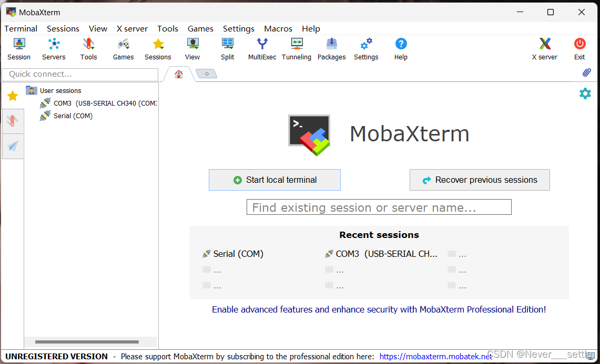Image resolution: width=600 pixels, height=364 pixels.
Task: Focus the Find existing session search box
Action: [379, 207]
